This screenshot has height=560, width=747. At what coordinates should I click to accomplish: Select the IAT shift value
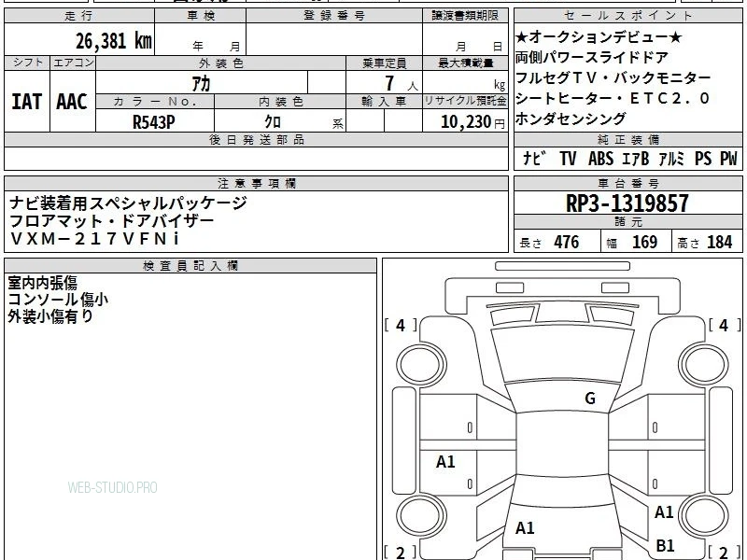coord(27,102)
